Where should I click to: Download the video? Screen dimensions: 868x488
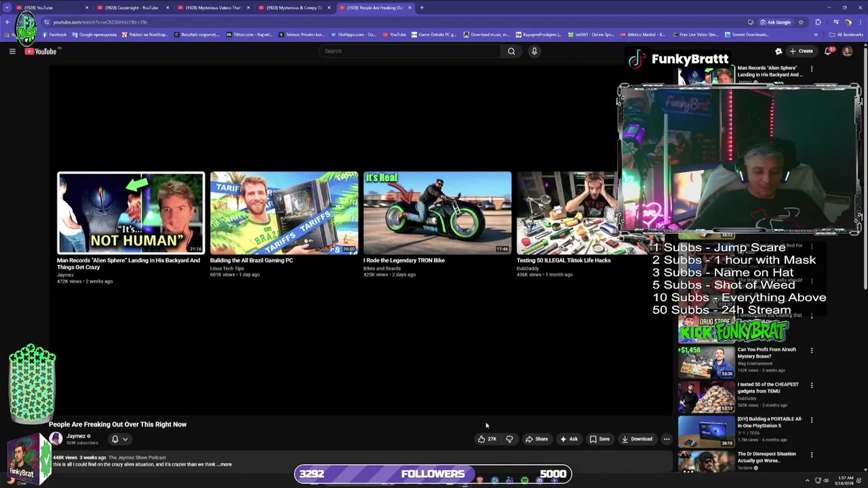[637, 439]
